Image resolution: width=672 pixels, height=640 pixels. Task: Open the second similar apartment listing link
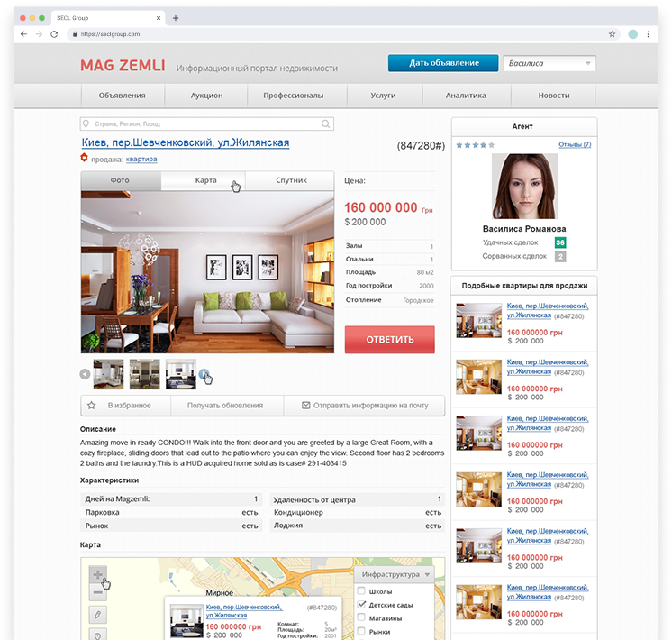pyautogui.click(x=548, y=367)
